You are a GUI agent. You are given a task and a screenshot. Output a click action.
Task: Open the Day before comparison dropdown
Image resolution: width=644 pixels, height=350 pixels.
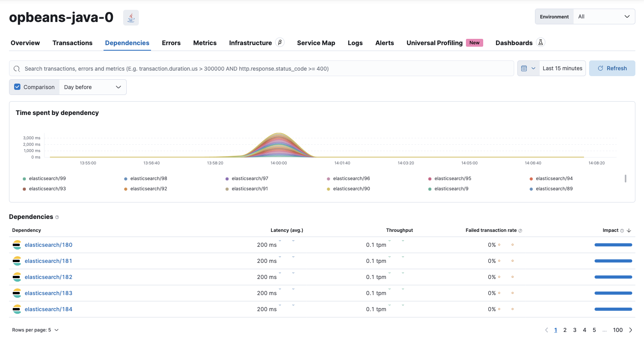[x=93, y=87]
